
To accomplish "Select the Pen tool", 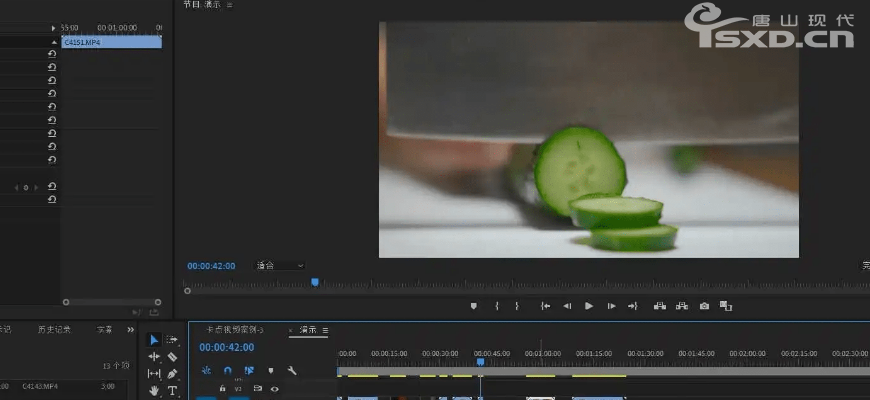I will [x=172, y=373].
